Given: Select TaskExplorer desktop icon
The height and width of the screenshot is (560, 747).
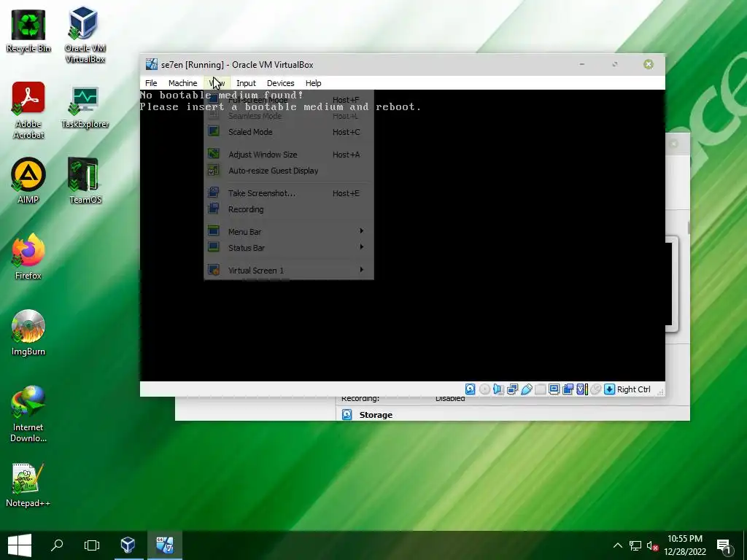Looking at the screenshot, I should pyautogui.click(x=85, y=106).
